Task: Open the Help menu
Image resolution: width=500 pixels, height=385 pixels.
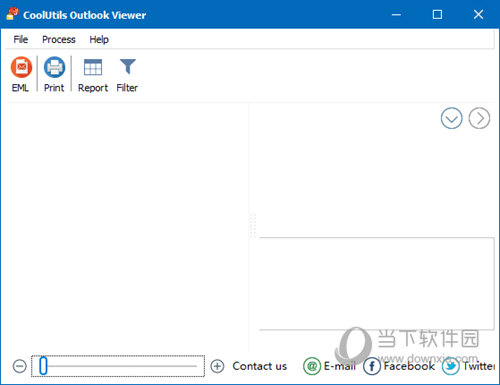Action: pyautogui.click(x=99, y=39)
